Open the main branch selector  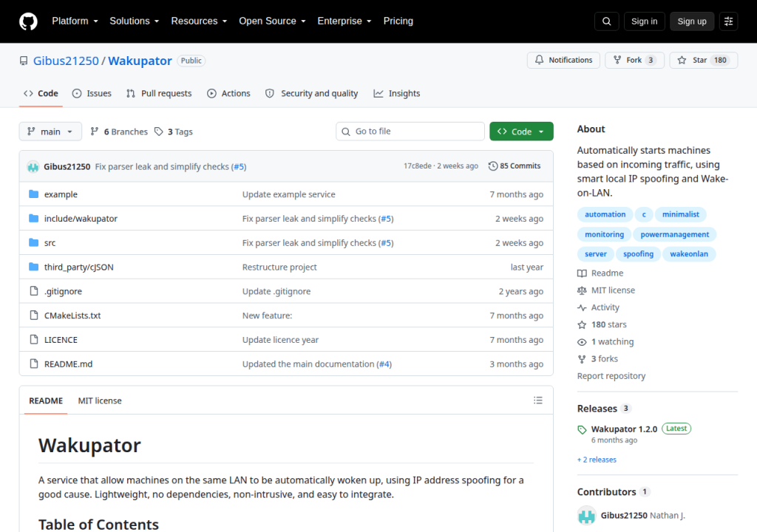click(x=50, y=132)
